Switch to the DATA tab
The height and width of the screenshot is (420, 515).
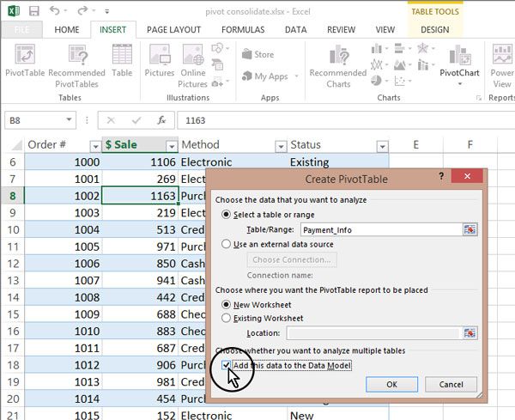pos(295,29)
